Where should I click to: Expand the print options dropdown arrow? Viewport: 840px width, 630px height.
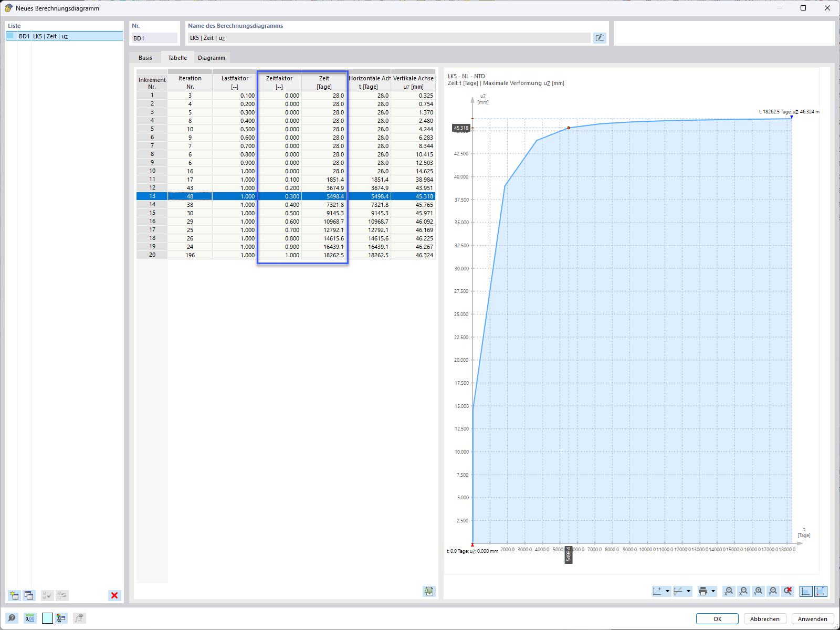pos(713,591)
